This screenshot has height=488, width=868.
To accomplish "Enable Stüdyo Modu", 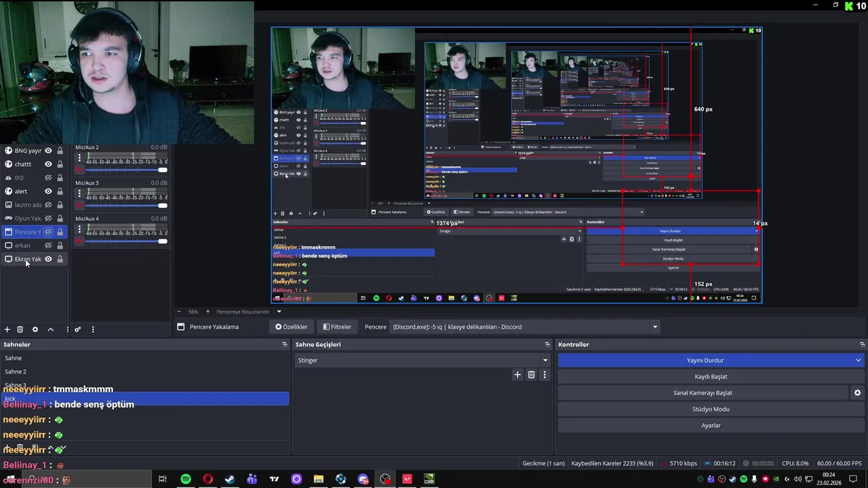I will pos(711,409).
